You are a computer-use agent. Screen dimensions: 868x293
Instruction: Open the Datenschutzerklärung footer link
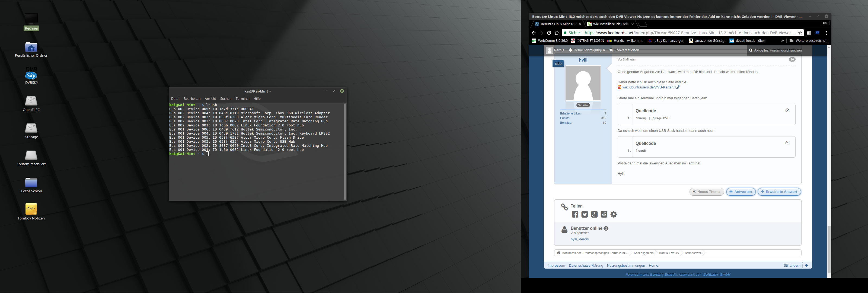[586, 265]
